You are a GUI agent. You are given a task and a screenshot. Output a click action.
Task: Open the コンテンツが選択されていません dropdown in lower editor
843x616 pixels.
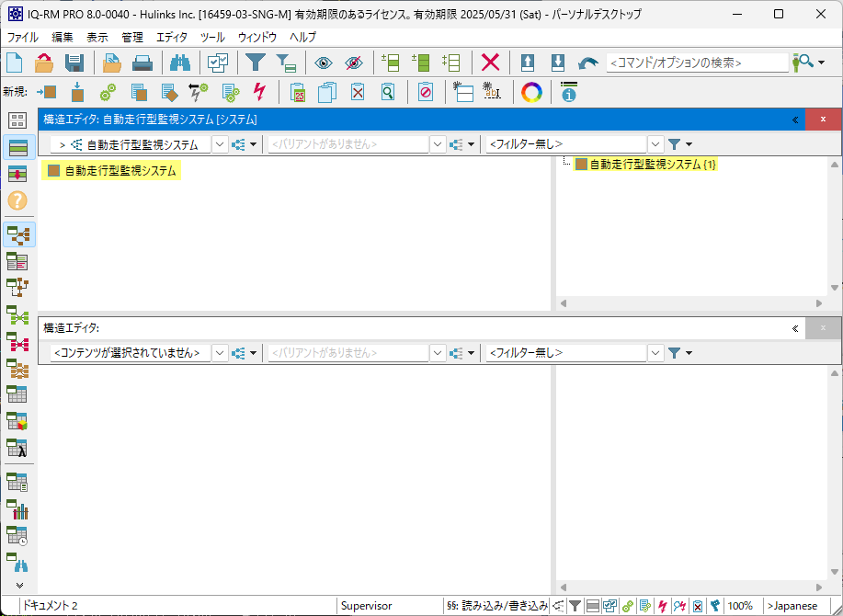click(220, 353)
